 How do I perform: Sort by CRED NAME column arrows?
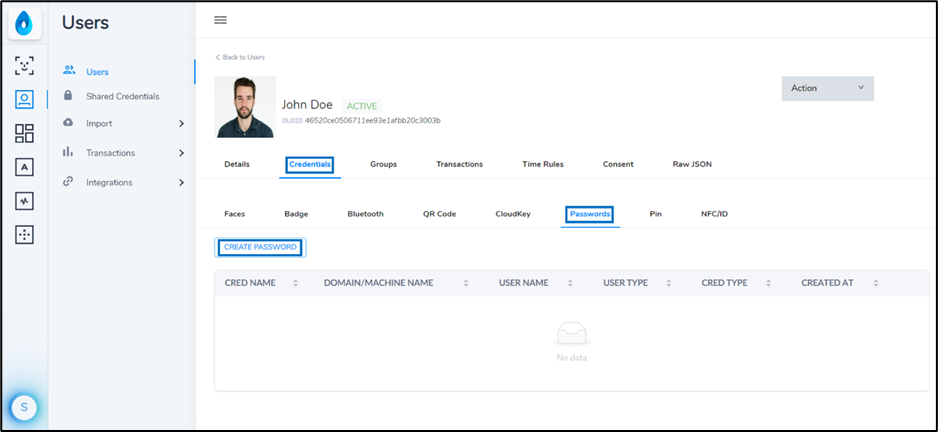point(296,283)
